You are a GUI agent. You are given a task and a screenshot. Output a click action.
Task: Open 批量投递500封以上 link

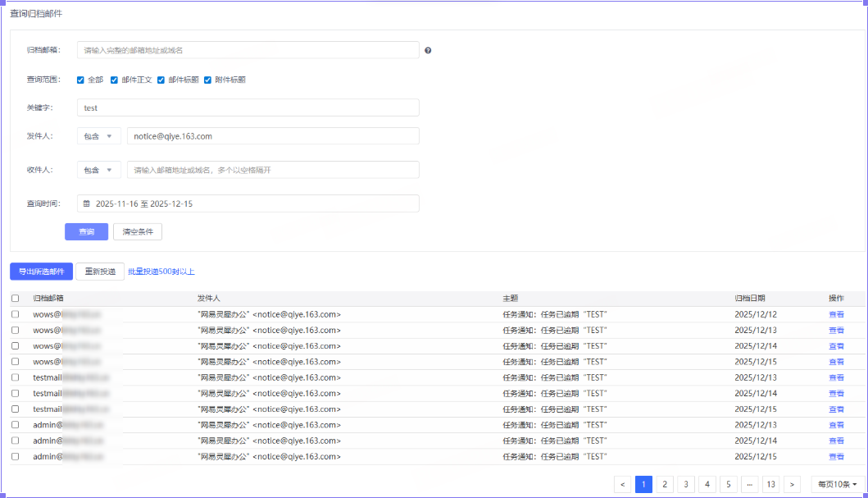click(x=161, y=272)
